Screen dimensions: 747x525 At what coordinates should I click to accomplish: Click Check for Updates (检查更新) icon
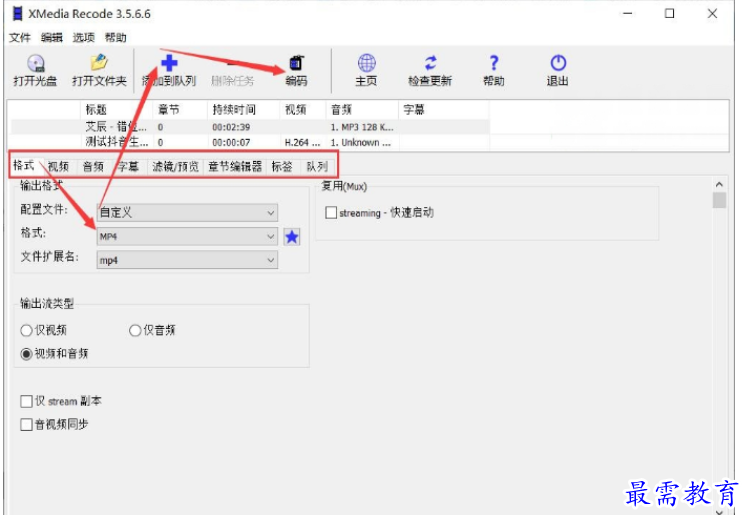click(x=430, y=64)
